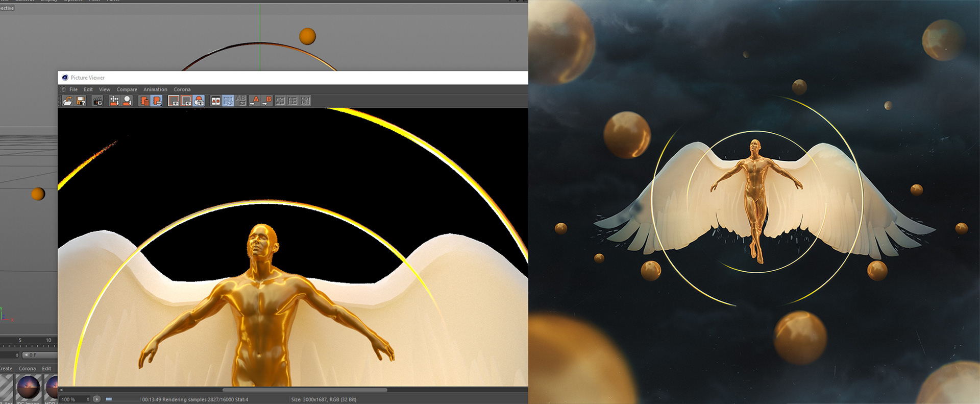Select the striped grey material thumbnail
Image resolution: width=980 pixels, height=404 pixels.
[6, 389]
